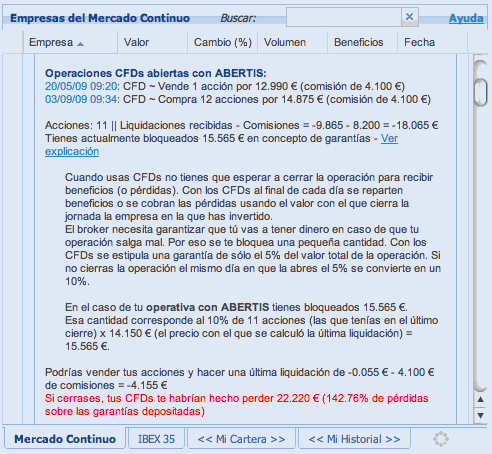492x454 pixels.
Task: Sort by the Fecha column header
Action: pos(433,42)
